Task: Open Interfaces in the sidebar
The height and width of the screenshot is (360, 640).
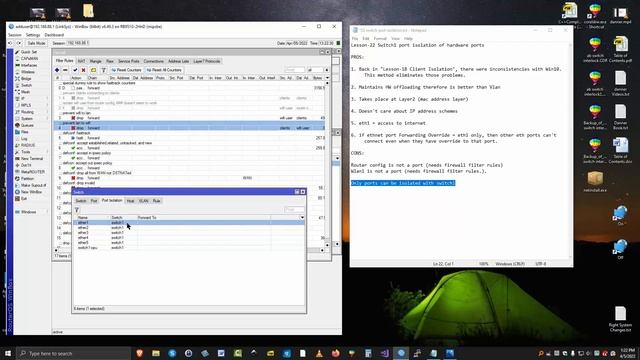Action: click(x=29, y=65)
